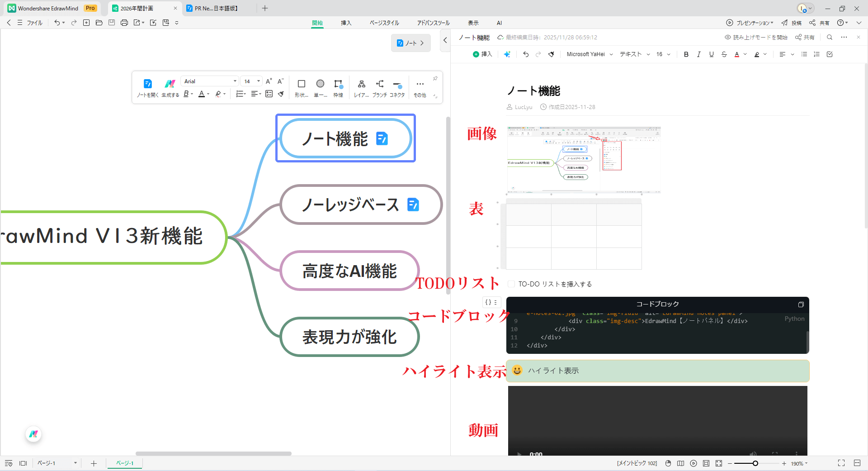Select the コネクタ connector tool

click(396, 87)
